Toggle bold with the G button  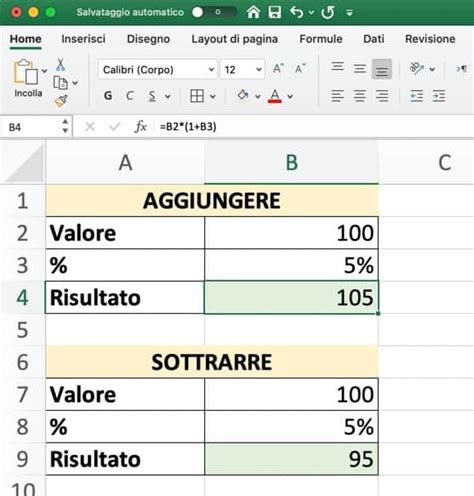[108, 96]
